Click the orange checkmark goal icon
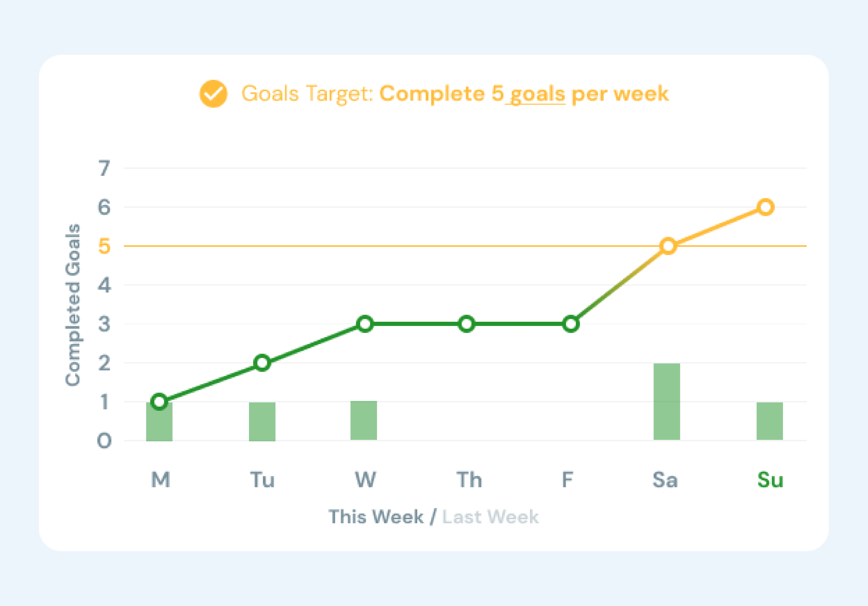The width and height of the screenshot is (868, 606). 213,94
